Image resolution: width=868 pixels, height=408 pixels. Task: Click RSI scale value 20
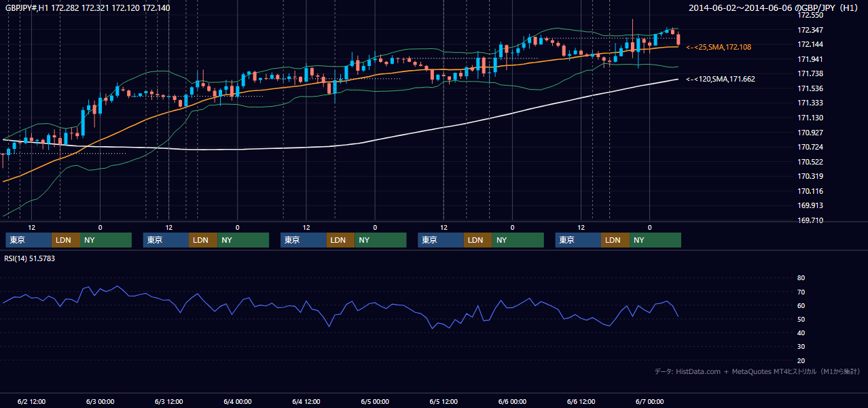[801, 360]
